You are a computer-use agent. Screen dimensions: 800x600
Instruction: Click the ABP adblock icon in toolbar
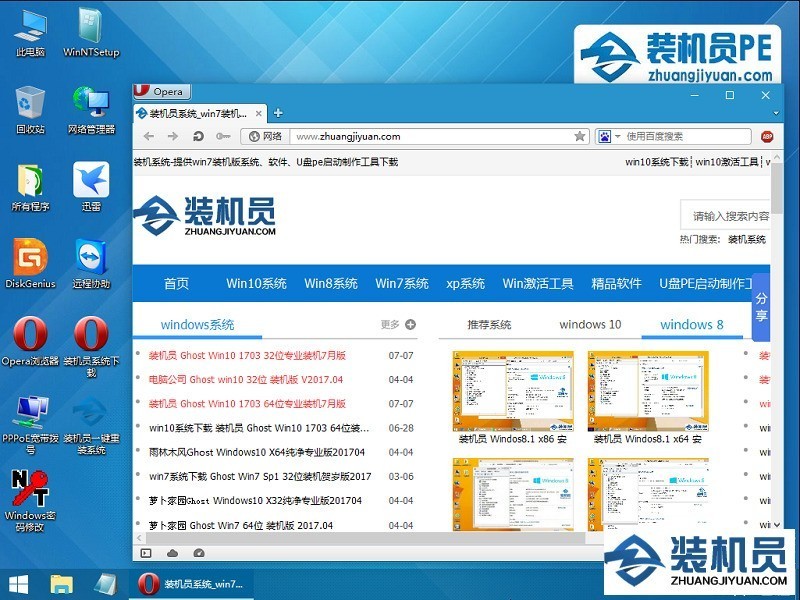[x=766, y=134]
